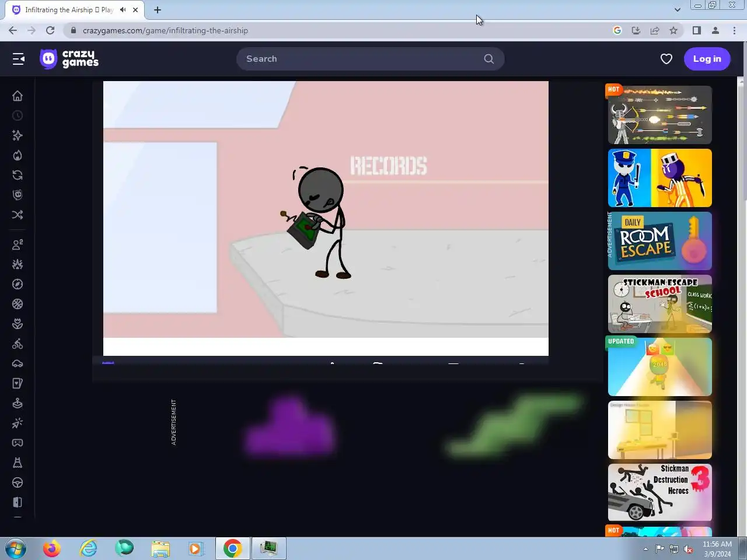Open Car games category icon
Image resolution: width=747 pixels, height=560 pixels.
(x=18, y=363)
